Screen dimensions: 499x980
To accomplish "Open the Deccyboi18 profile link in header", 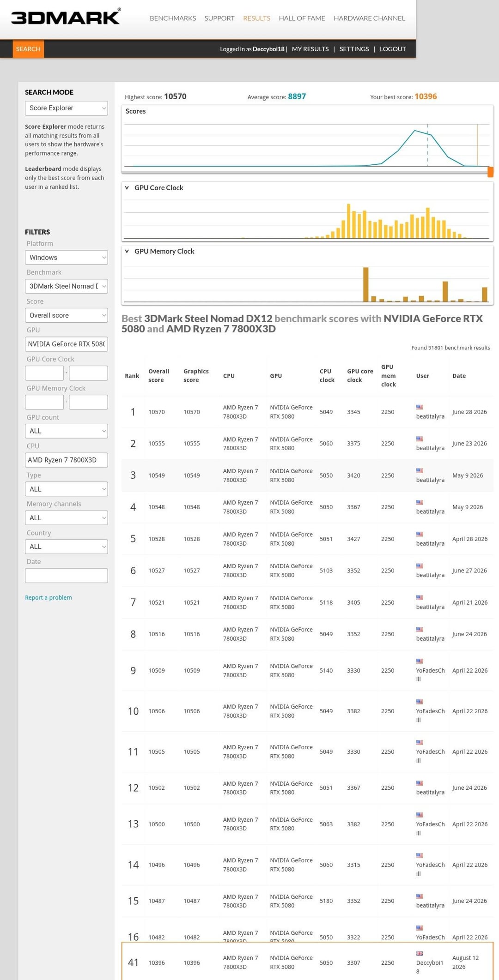I will [268, 49].
